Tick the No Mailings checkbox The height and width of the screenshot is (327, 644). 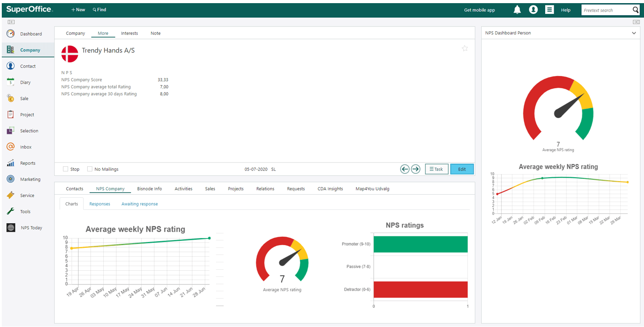pos(90,169)
